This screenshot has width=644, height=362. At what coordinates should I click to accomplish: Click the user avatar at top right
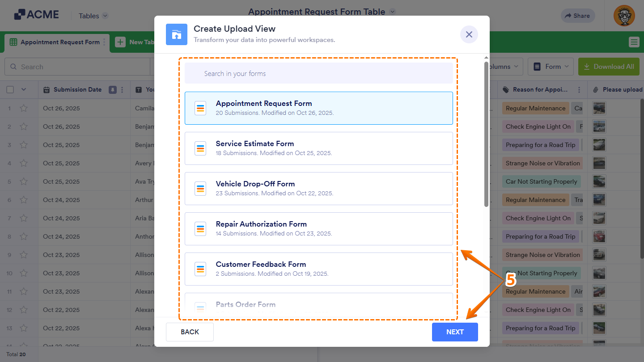[624, 16]
